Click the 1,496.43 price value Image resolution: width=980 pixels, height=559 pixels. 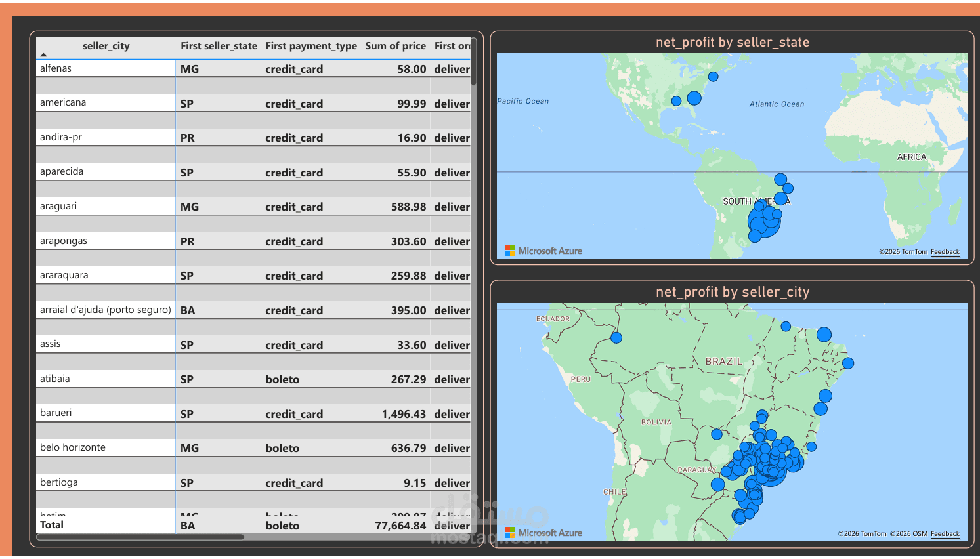click(404, 414)
